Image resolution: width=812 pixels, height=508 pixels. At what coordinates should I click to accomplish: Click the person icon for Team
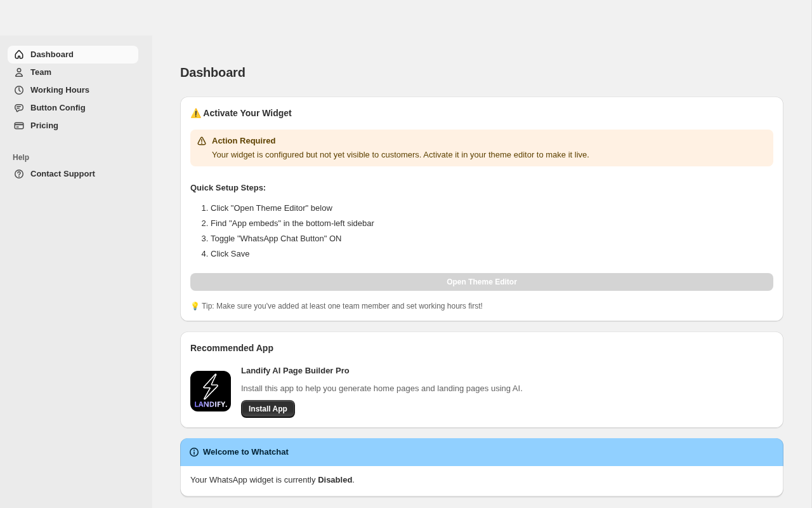(x=19, y=72)
